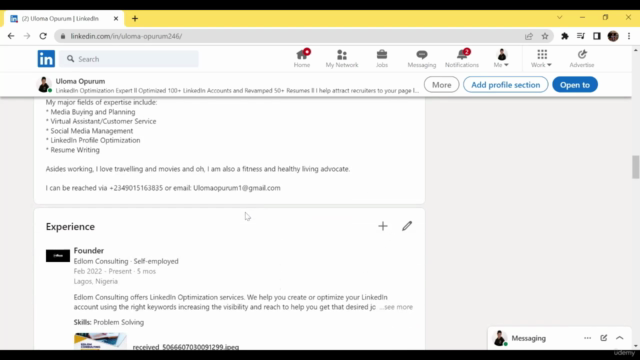Viewport: 640px width, 360px height.
Task: Click the Media Buying and Planning line
Action: tap(91, 111)
